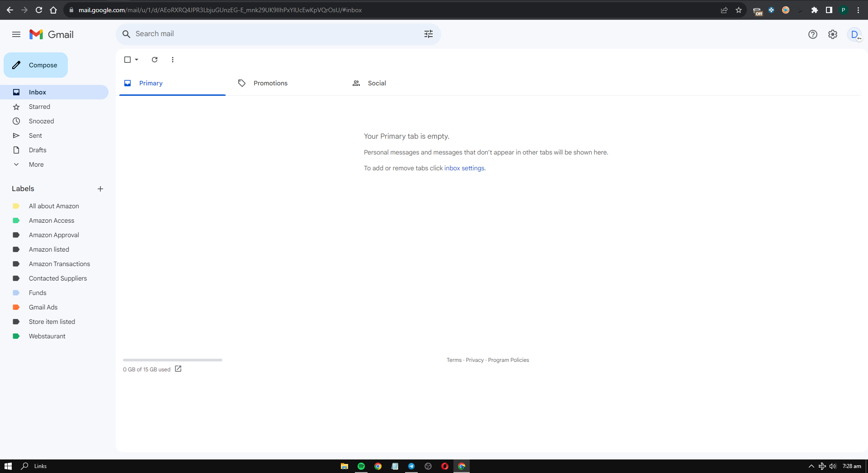Open Gmail support help icon
The height and width of the screenshot is (473, 868).
[x=813, y=34]
